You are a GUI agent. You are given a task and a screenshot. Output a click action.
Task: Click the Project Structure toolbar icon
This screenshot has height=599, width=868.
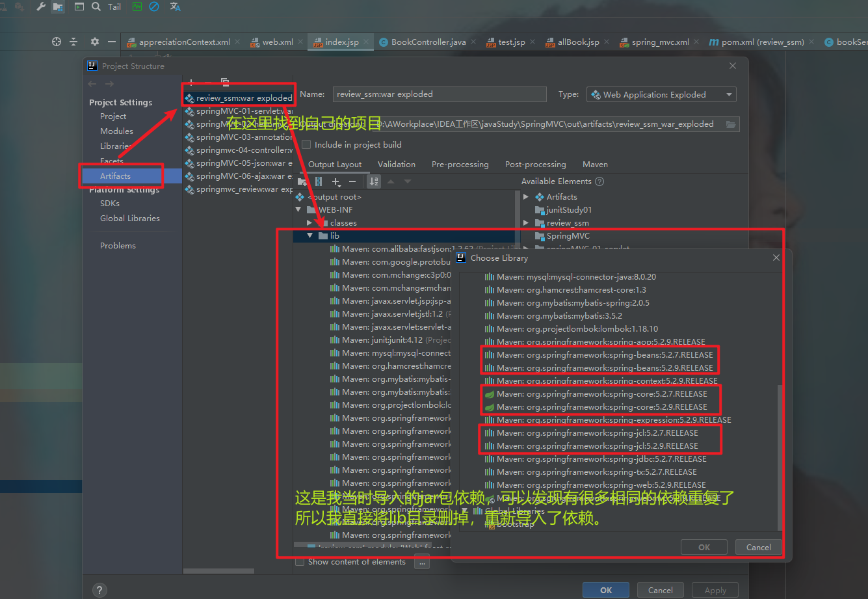click(x=58, y=7)
